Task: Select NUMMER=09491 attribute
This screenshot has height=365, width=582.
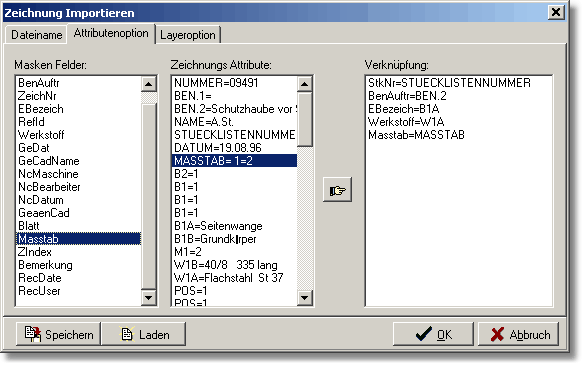Action: point(235,83)
